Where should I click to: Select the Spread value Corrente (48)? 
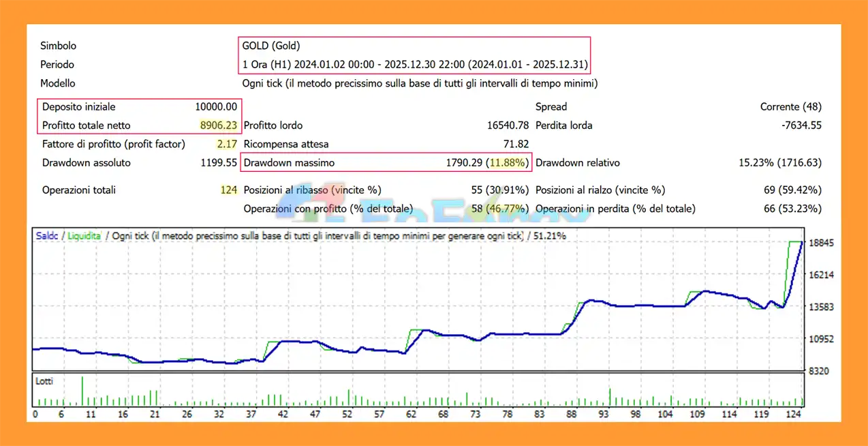pos(790,106)
